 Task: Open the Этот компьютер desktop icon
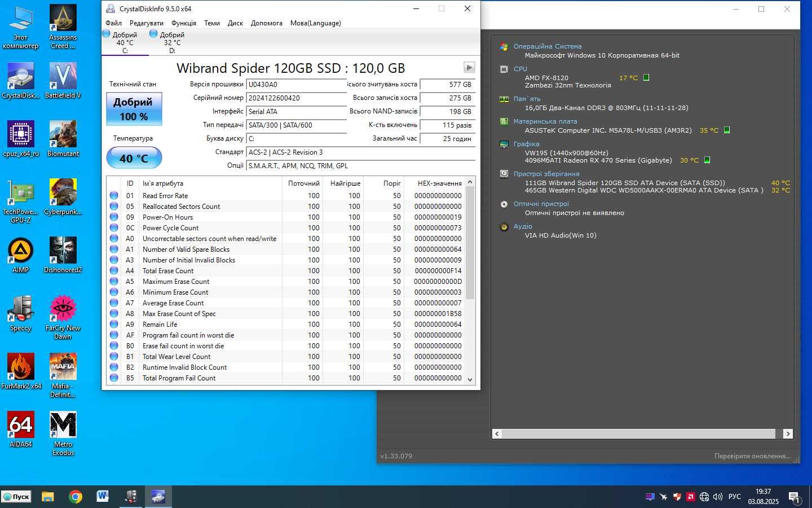coord(21,27)
